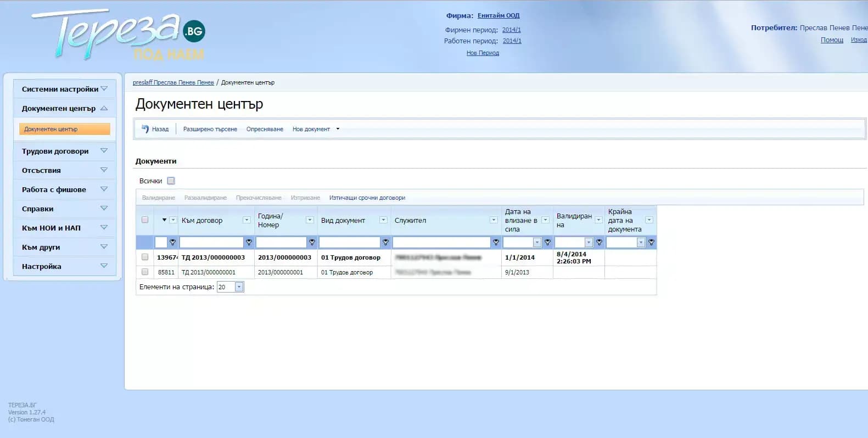Open Към договор column header dropdown

click(x=247, y=220)
